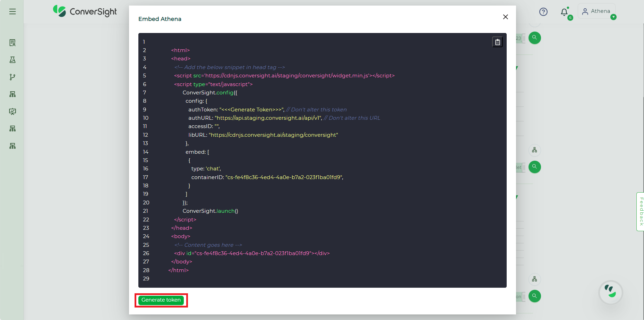
Task: Click the opening <body> tag line
Action: coord(181,236)
